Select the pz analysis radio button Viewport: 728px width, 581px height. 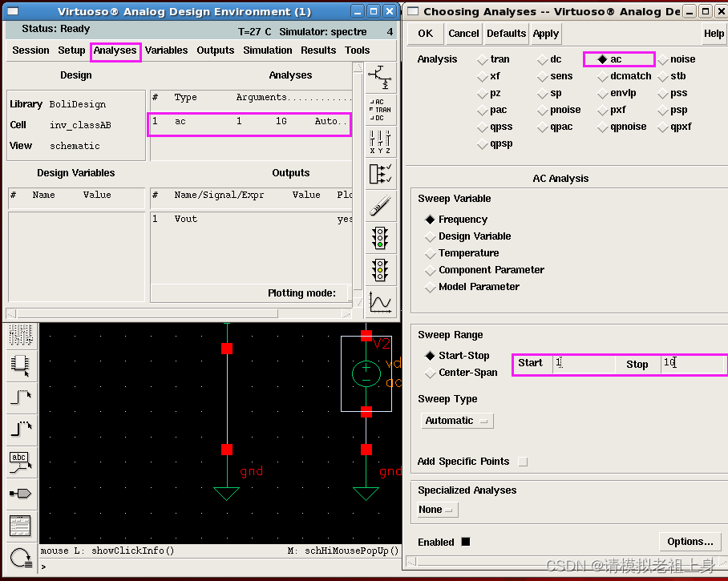(x=483, y=93)
